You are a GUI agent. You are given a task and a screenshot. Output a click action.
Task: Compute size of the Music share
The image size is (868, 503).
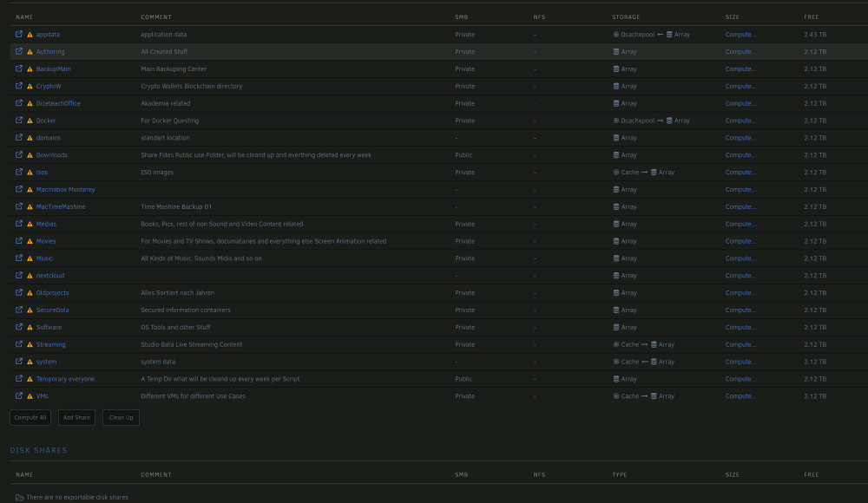740,258
